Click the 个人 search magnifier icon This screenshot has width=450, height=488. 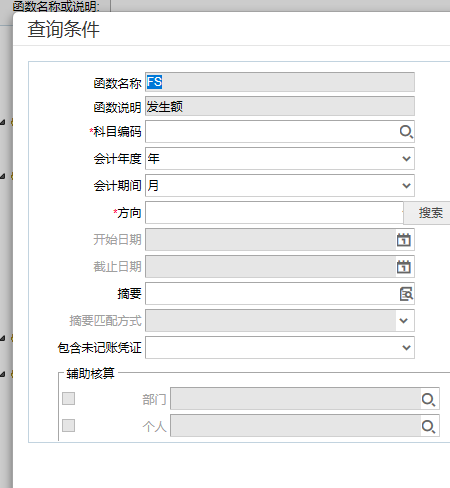point(428,426)
